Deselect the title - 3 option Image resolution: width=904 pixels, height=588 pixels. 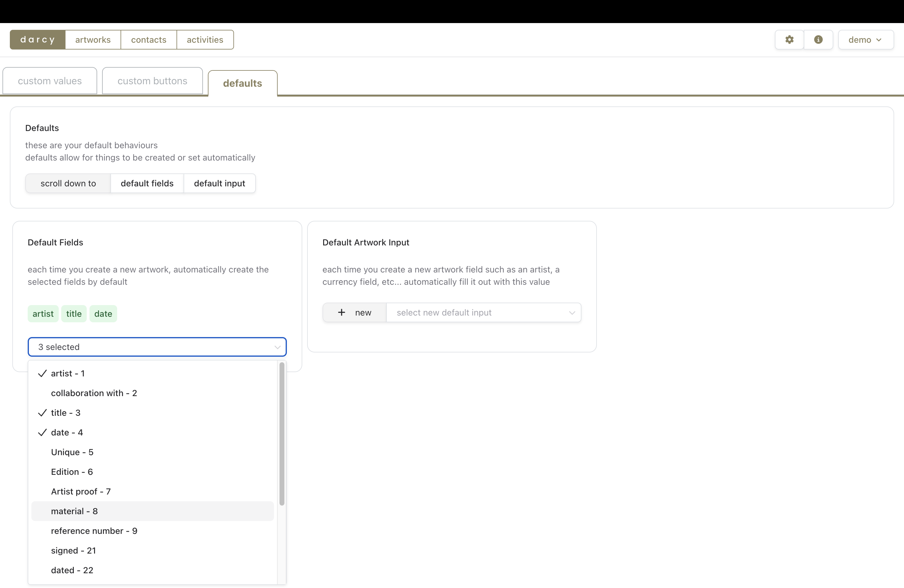point(65,412)
